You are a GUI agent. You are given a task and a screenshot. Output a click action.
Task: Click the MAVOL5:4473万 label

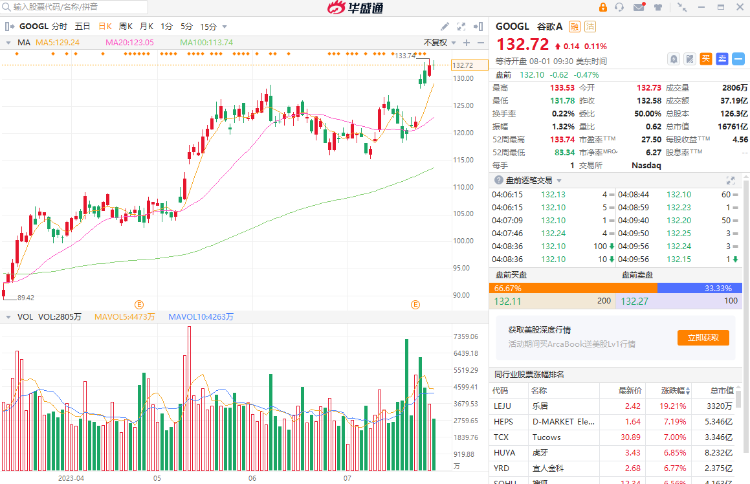(x=124, y=317)
